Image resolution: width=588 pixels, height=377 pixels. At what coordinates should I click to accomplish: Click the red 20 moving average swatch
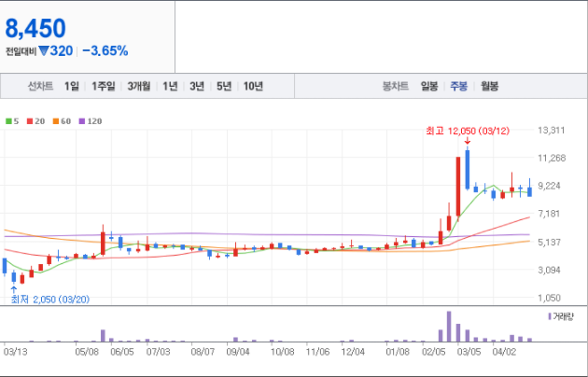tap(30, 121)
